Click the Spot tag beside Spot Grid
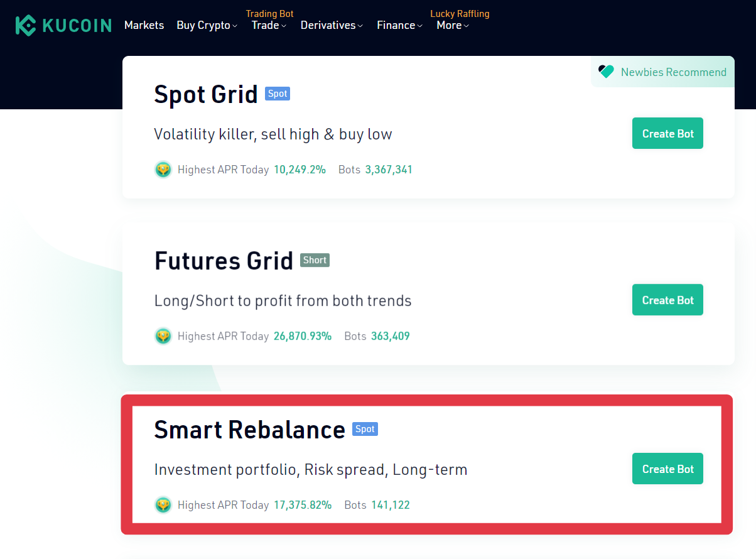Screen dimensions: 756x559 point(278,94)
